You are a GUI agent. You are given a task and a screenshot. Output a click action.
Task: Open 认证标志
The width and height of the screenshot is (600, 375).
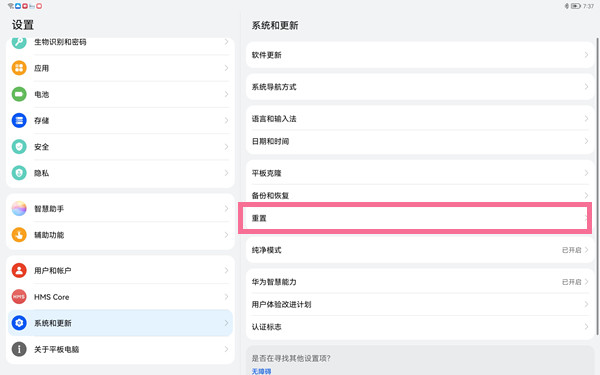coord(420,327)
